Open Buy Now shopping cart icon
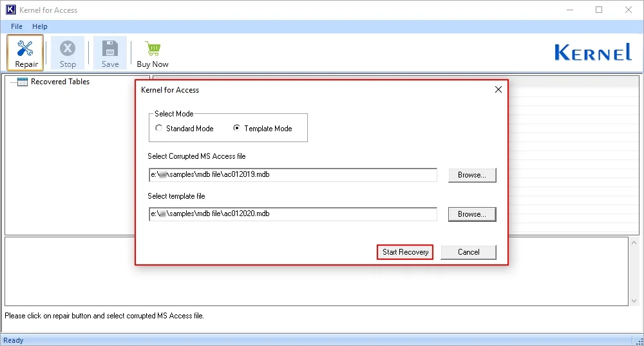 153,49
